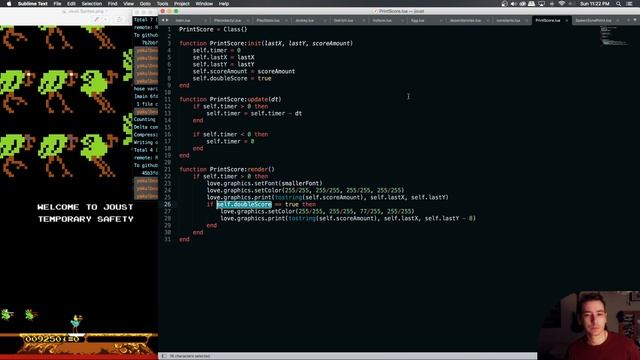Toggle the side bar status bar icon

[x=164, y=356]
